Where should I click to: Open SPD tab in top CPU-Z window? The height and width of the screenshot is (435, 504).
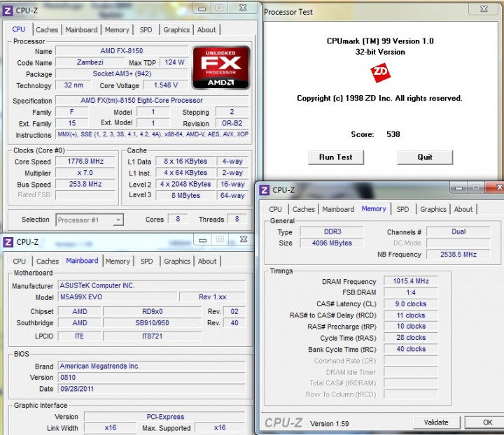click(x=146, y=30)
